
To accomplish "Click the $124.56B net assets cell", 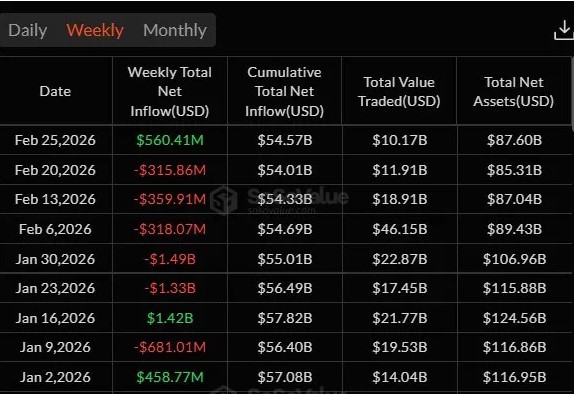I will click(514, 318).
